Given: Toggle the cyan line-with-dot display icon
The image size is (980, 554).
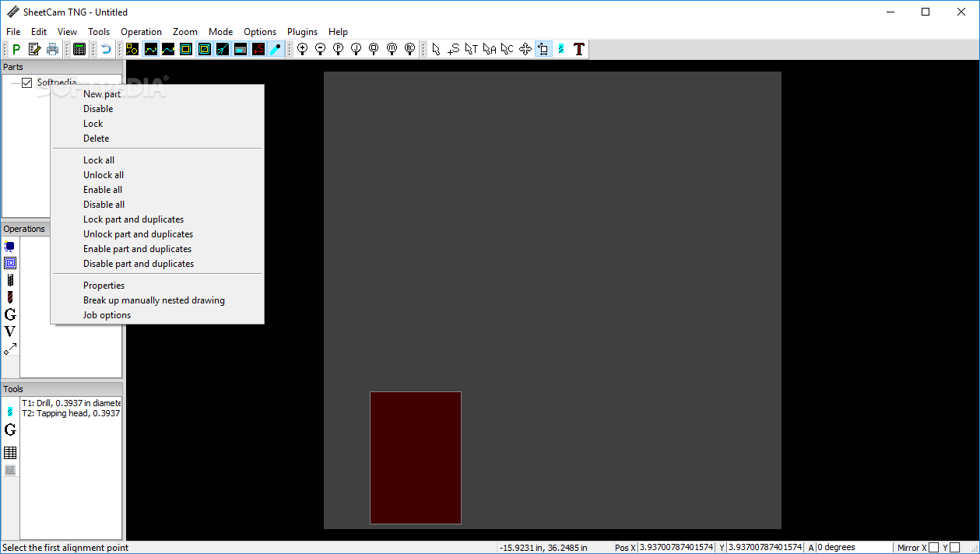Looking at the screenshot, I should pyautogui.click(x=276, y=49).
